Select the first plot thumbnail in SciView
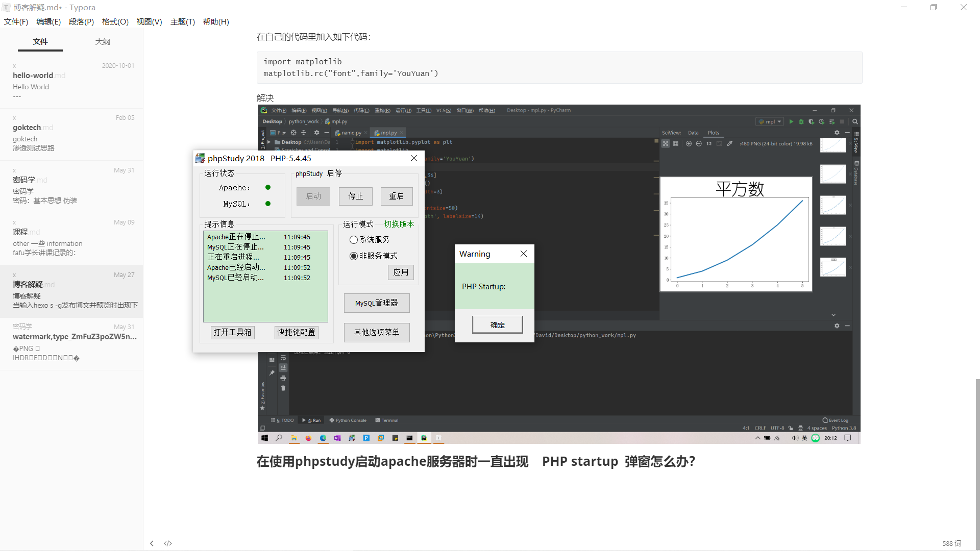This screenshot has width=980, height=551. point(832,145)
